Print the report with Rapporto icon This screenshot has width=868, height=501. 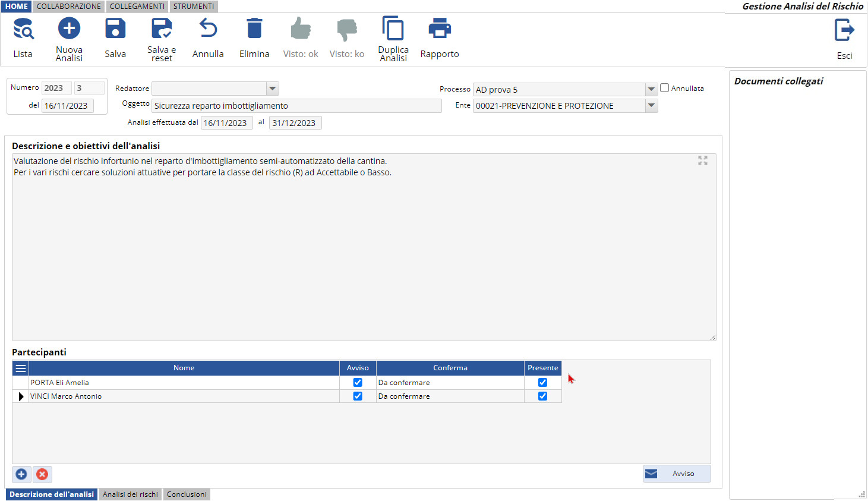click(x=440, y=29)
